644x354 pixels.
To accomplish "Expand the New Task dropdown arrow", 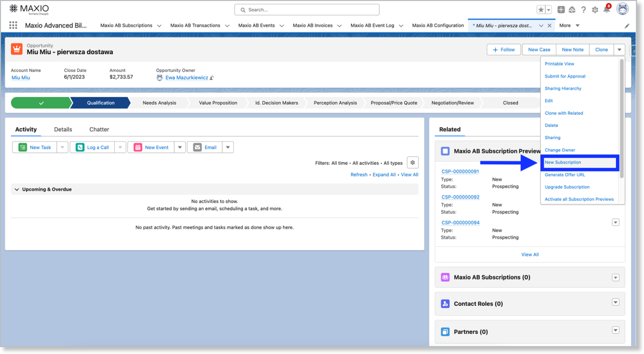I will [x=62, y=148].
